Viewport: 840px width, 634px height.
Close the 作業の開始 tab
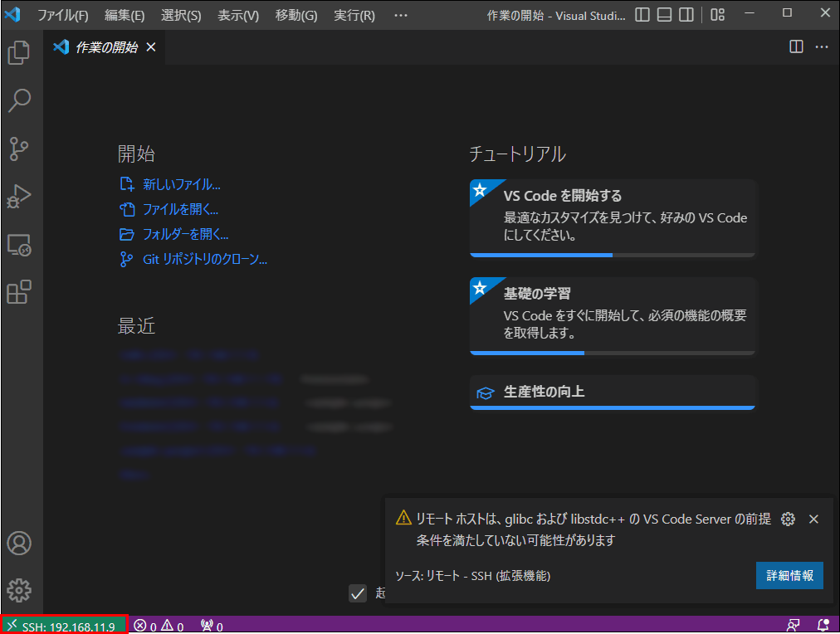coord(151,47)
